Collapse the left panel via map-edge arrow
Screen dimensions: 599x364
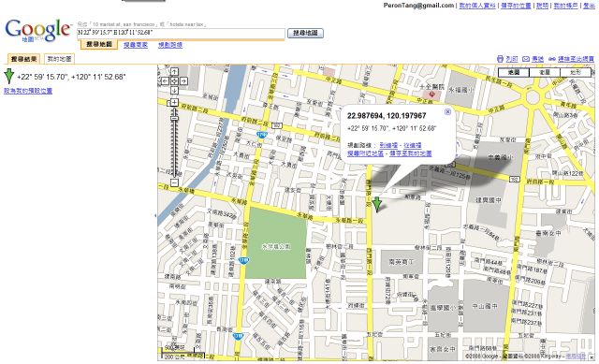pos(155,216)
